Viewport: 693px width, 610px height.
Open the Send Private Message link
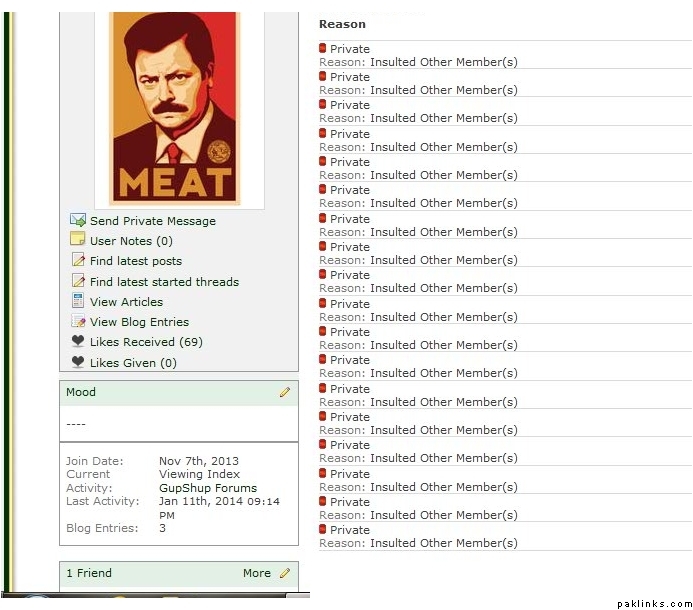coord(152,221)
